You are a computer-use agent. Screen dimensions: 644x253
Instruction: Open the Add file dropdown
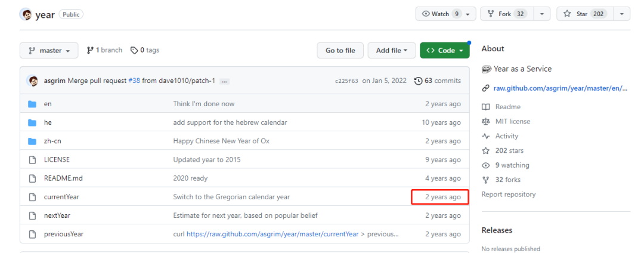[x=392, y=51]
